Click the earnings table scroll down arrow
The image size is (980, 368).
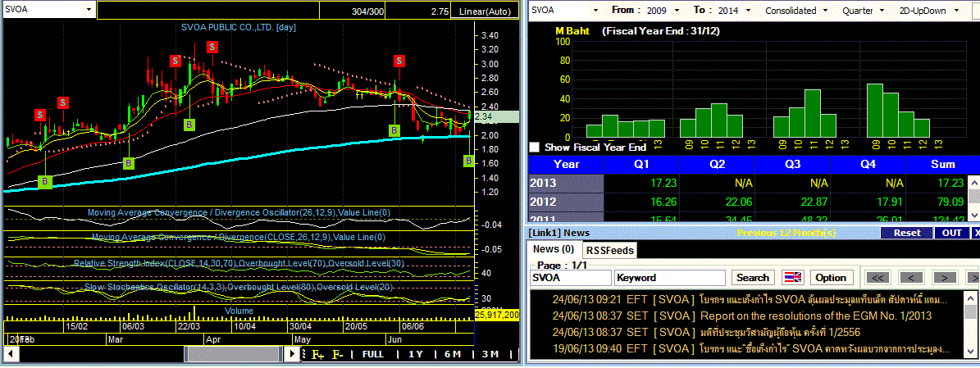click(973, 214)
